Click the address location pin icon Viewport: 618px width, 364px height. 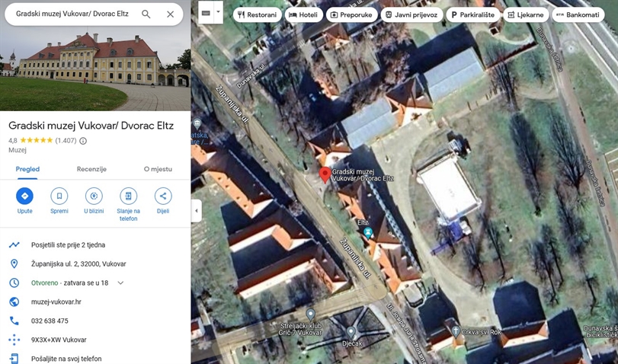tap(14, 264)
